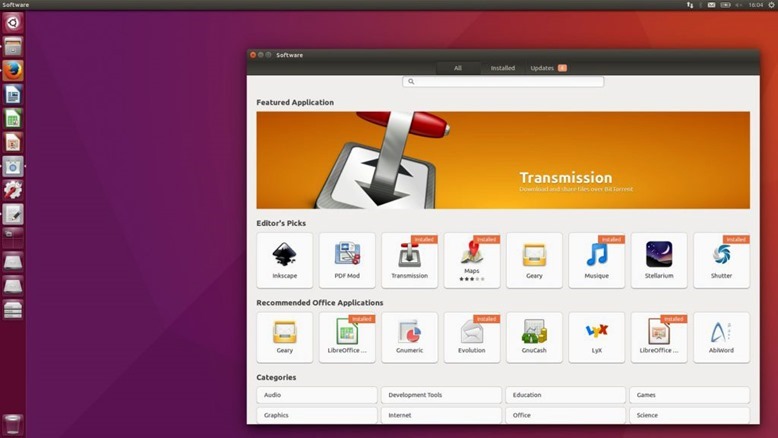Open the Education category
The height and width of the screenshot is (438, 778).
point(565,395)
